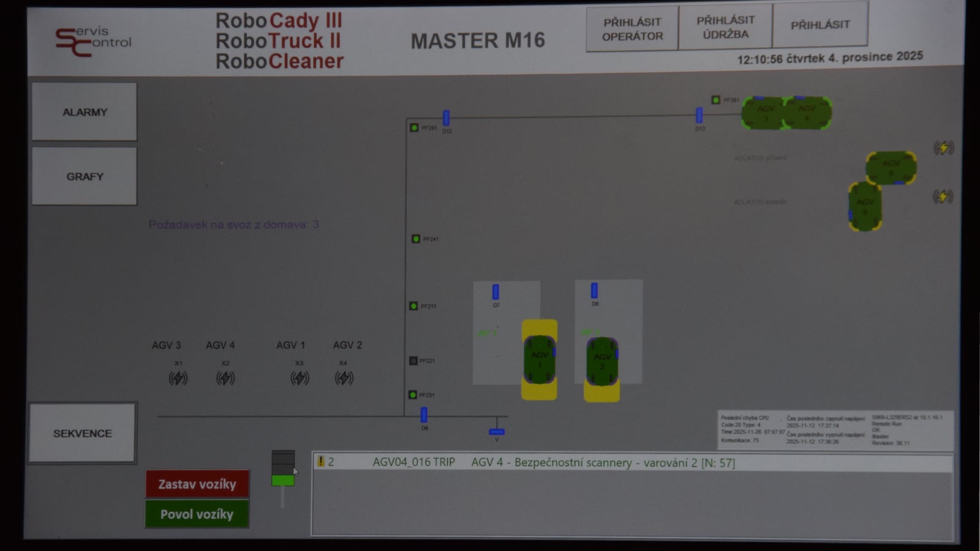Click the 'Remote Run' status text
Screen dimensions: 980x551
coord(887,424)
